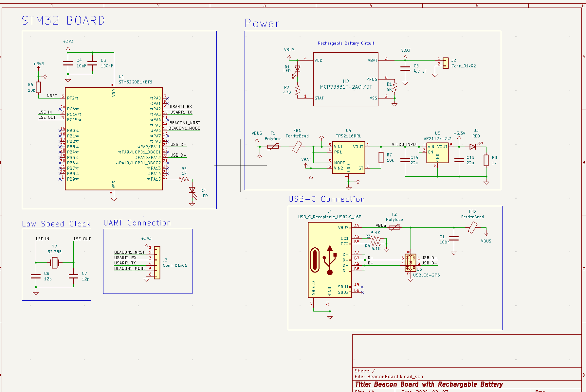Click the FerriteBead FB1 symbol
586x392 pixels.
click(x=298, y=146)
